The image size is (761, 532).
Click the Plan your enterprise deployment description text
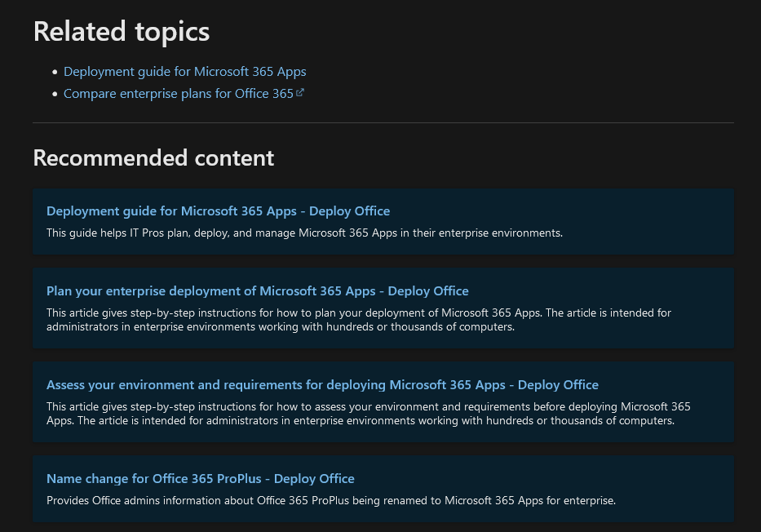click(359, 319)
